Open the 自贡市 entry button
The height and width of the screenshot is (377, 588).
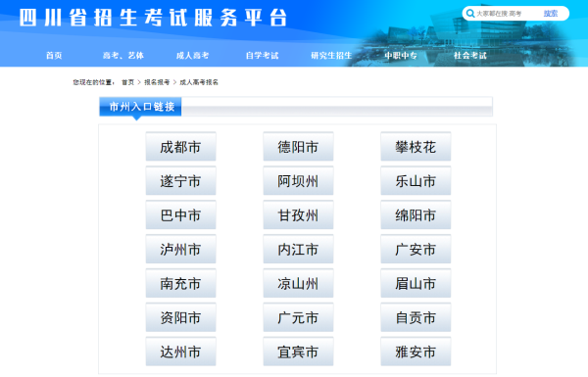tap(416, 317)
